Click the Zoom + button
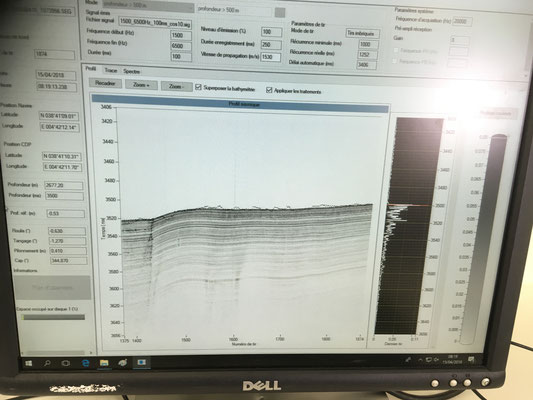The height and width of the screenshot is (400, 533). [141, 85]
